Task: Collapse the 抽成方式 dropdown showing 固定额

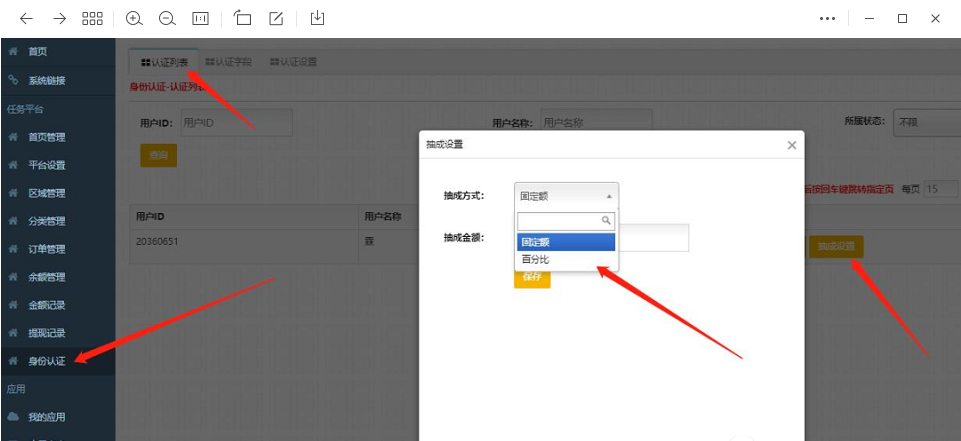Action: click(x=566, y=196)
